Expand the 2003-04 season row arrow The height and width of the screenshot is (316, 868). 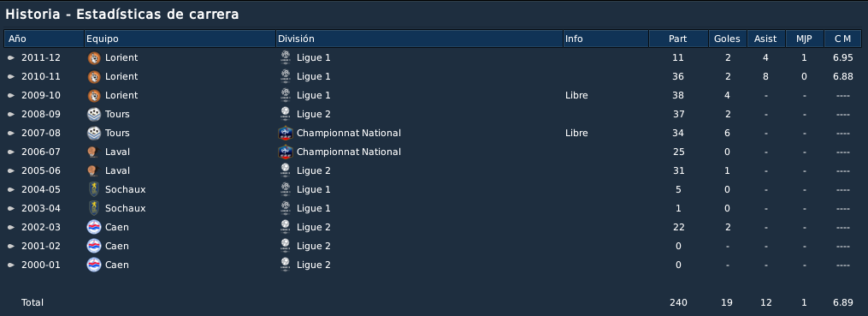pyautogui.click(x=10, y=208)
